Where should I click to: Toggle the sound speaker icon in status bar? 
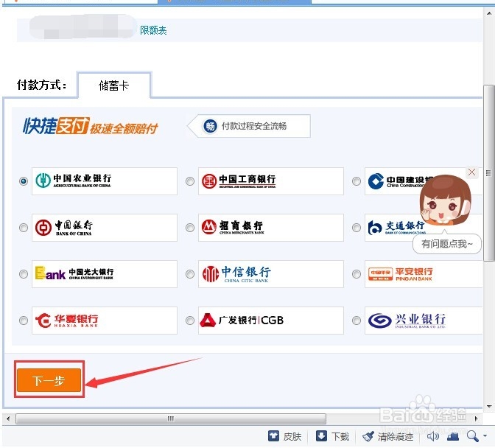pos(433,436)
